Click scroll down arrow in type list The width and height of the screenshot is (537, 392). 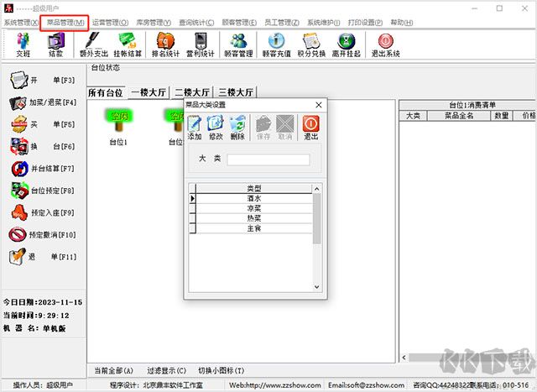click(x=317, y=287)
